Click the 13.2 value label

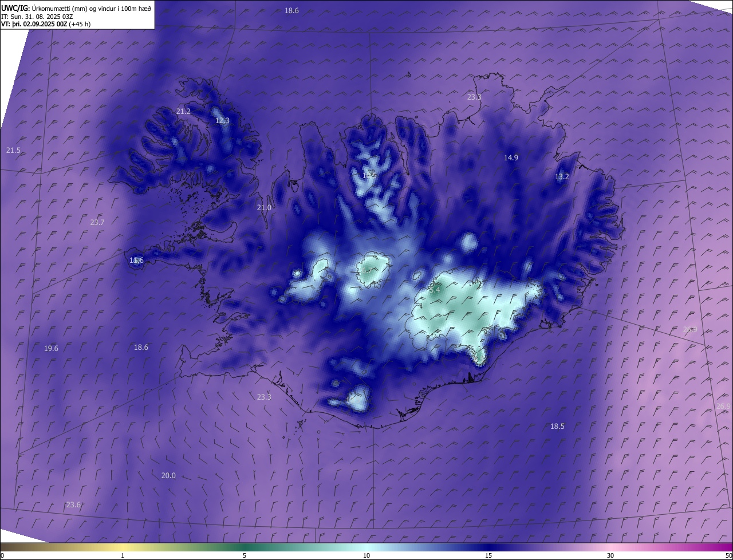click(x=562, y=177)
